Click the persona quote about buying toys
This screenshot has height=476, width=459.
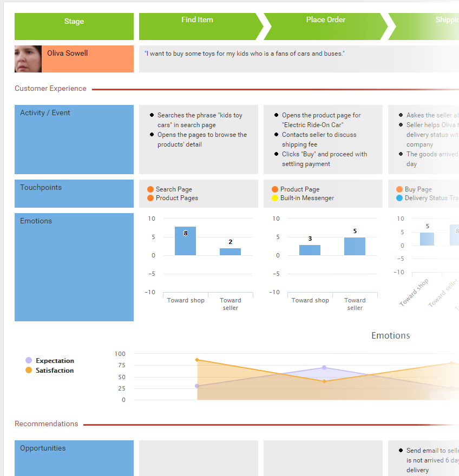pyautogui.click(x=245, y=54)
